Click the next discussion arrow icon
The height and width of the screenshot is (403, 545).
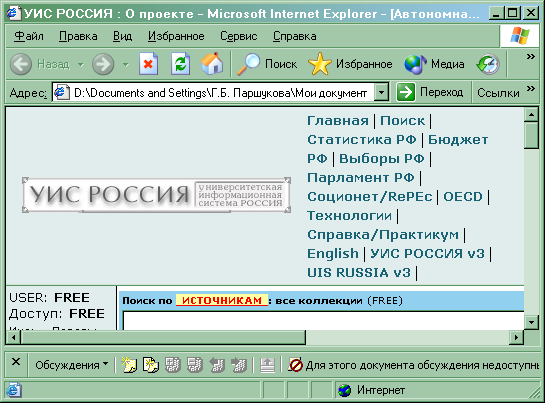[x=239, y=365]
